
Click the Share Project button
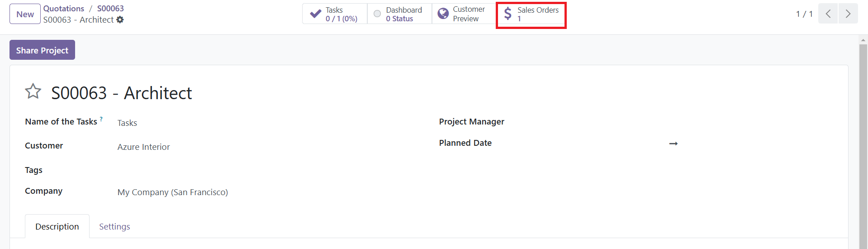tap(42, 50)
